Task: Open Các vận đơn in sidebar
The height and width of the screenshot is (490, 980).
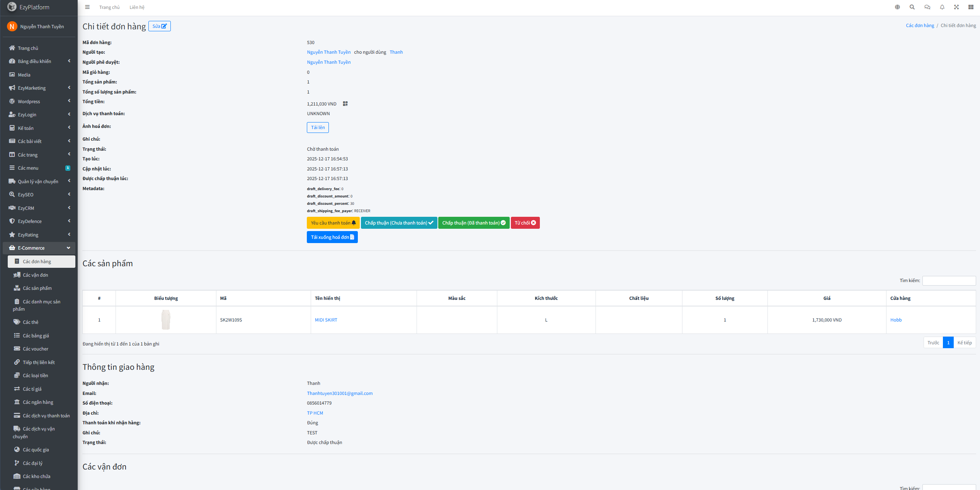Action: [35, 275]
